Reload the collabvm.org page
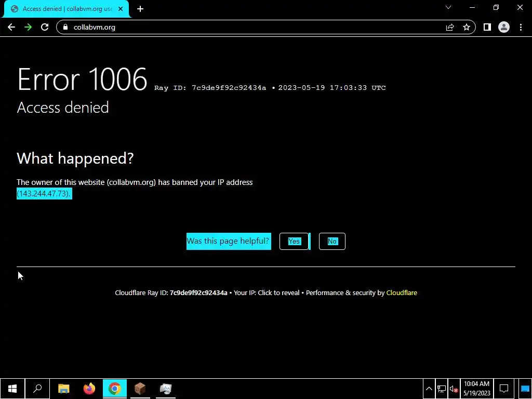Image resolution: width=532 pixels, height=399 pixels. (x=45, y=27)
